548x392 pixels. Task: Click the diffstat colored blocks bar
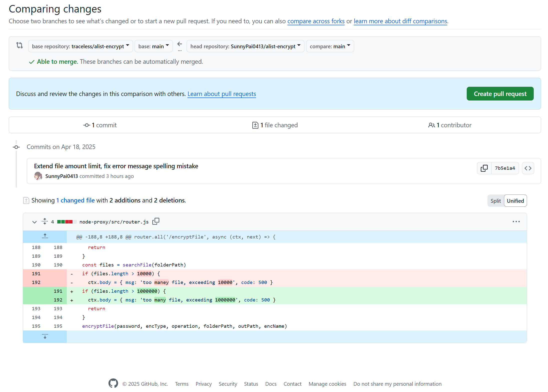tap(67, 222)
